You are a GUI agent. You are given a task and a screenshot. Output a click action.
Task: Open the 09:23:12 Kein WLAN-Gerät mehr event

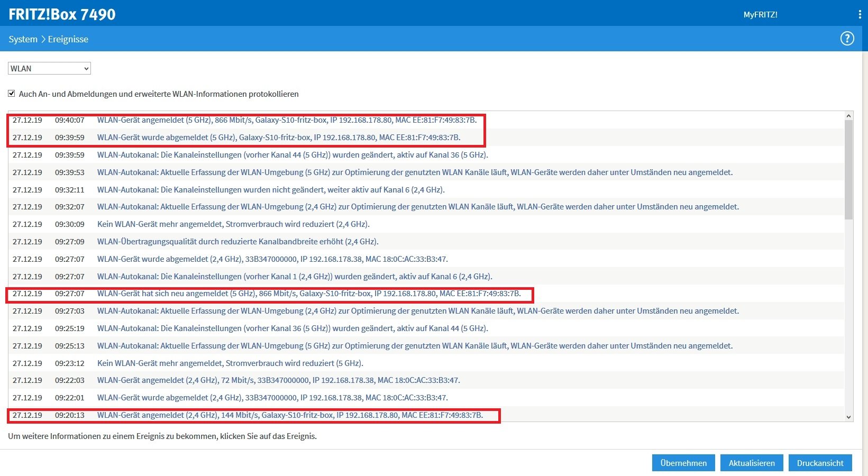pos(230,363)
